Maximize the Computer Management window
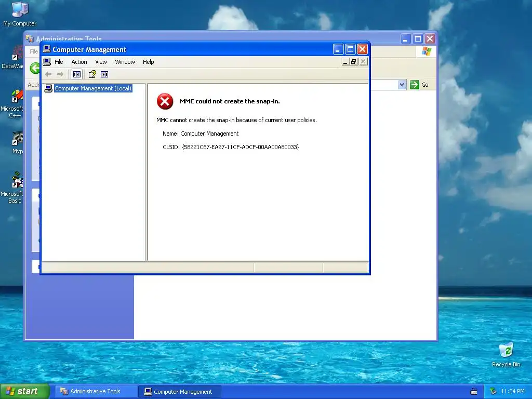Viewport: 532px width, 399px height. (350, 49)
